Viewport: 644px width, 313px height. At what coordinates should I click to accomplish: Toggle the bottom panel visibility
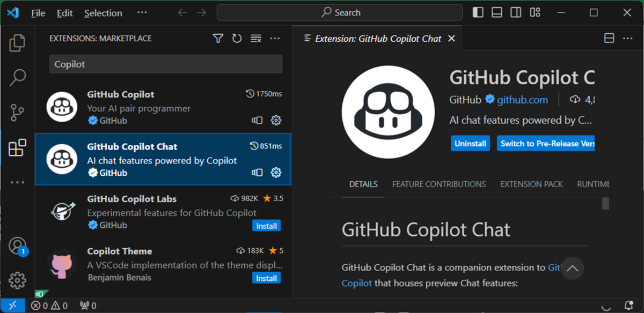[497, 12]
